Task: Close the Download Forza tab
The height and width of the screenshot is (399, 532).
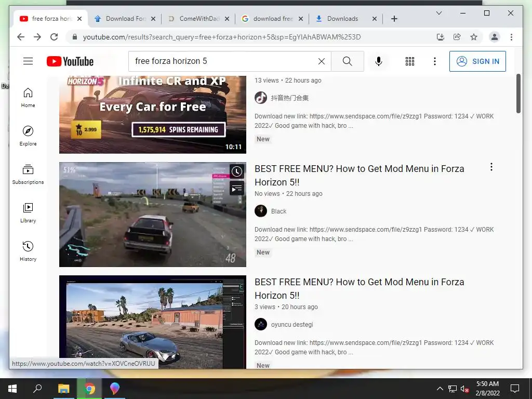Action: pyautogui.click(x=153, y=19)
